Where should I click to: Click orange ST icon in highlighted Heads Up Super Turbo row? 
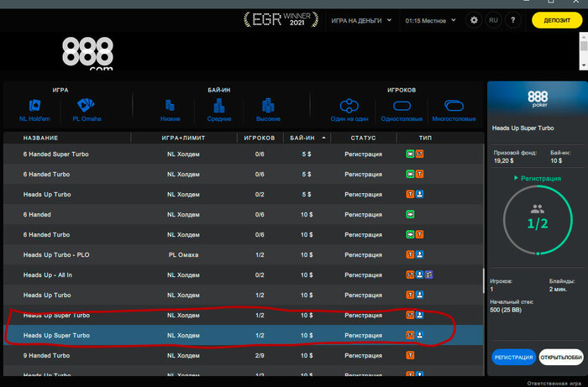point(410,335)
